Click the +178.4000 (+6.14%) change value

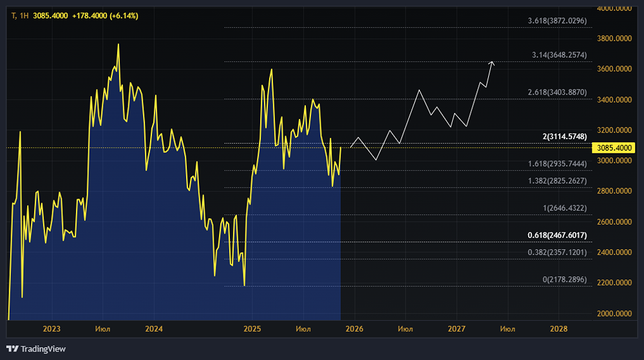105,16
